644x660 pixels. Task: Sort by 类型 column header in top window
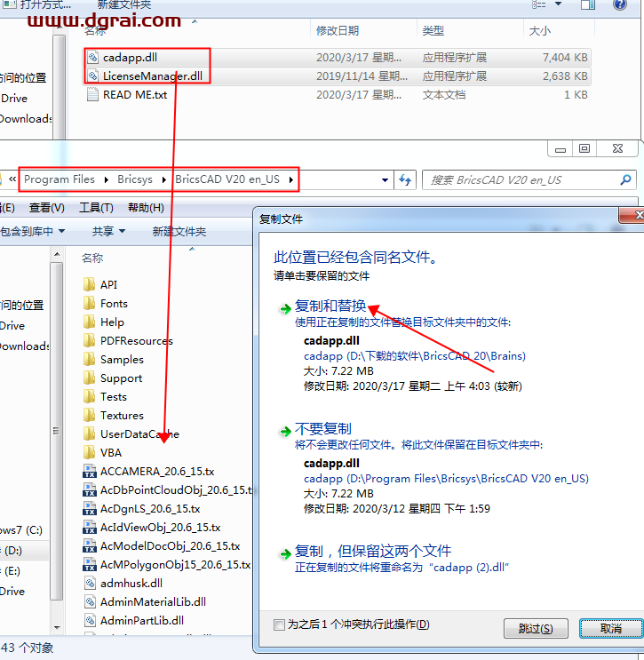pos(433,30)
